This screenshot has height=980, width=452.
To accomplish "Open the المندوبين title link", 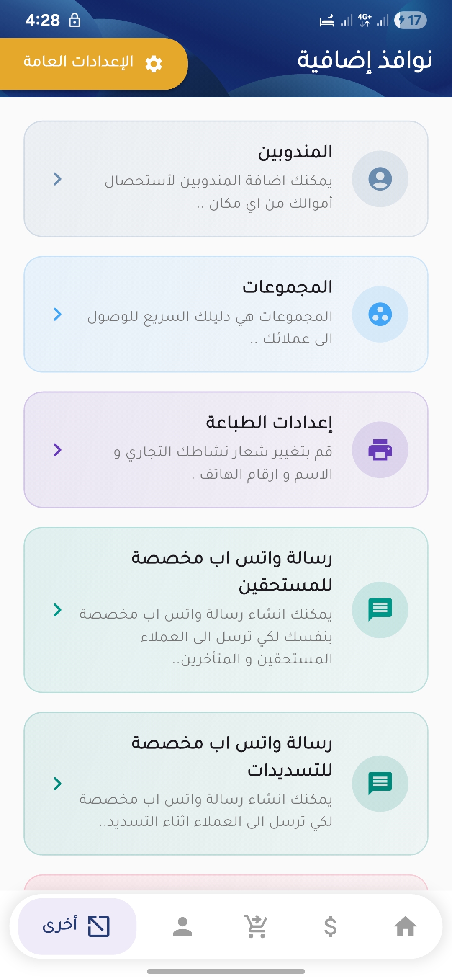I will tap(295, 152).
